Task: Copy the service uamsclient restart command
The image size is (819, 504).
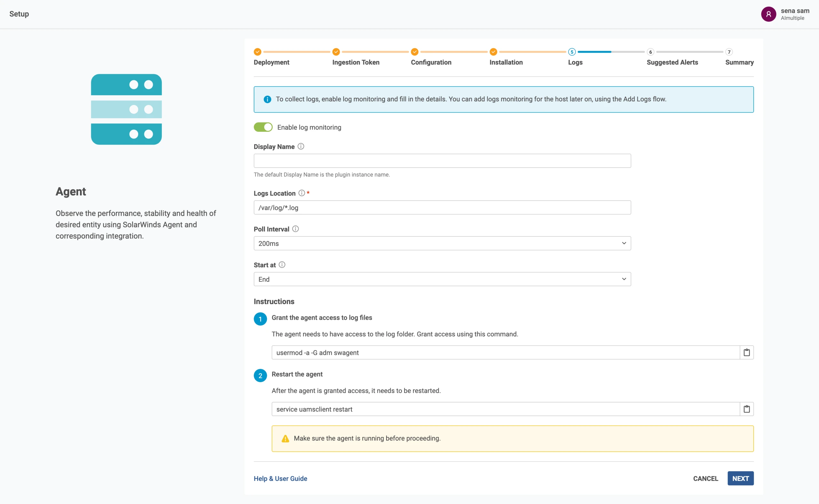Action: pos(747,409)
